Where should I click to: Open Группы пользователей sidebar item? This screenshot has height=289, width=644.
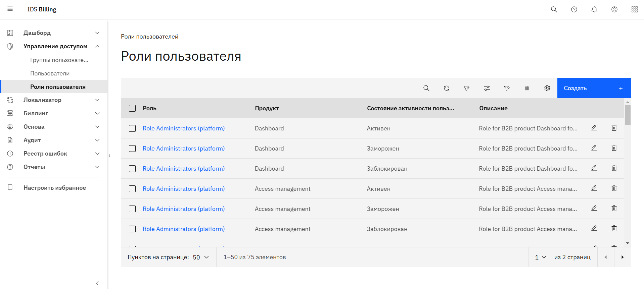pyautogui.click(x=59, y=60)
